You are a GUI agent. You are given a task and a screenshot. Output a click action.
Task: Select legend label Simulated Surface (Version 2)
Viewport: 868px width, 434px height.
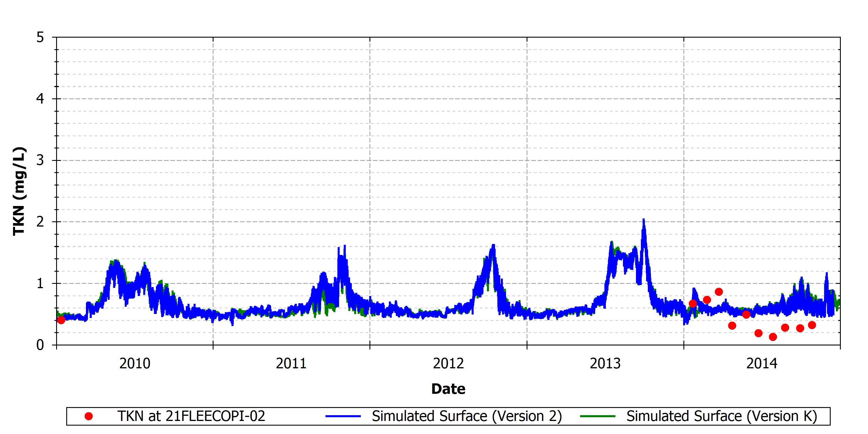(467, 416)
